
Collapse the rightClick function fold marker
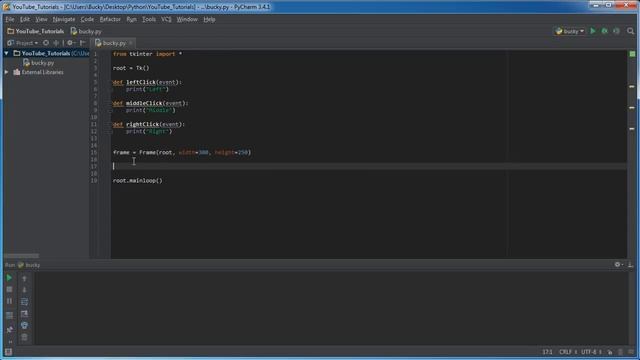(x=110, y=124)
